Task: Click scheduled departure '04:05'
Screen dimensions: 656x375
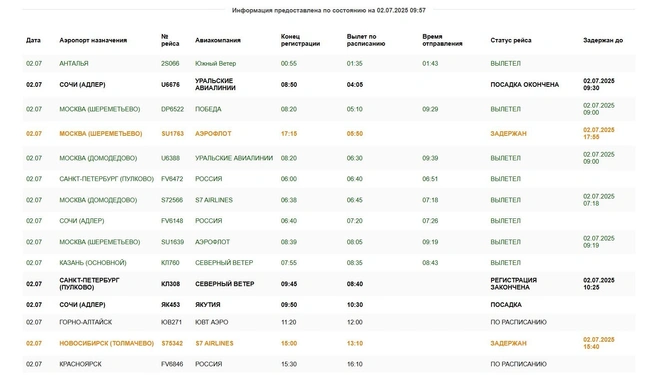Action: [x=355, y=85]
